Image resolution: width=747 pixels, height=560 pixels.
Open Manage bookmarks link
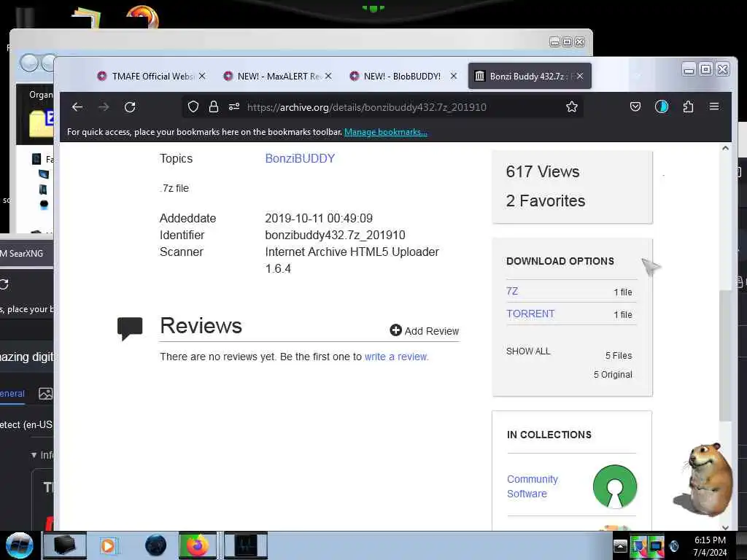[x=386, y=132]
